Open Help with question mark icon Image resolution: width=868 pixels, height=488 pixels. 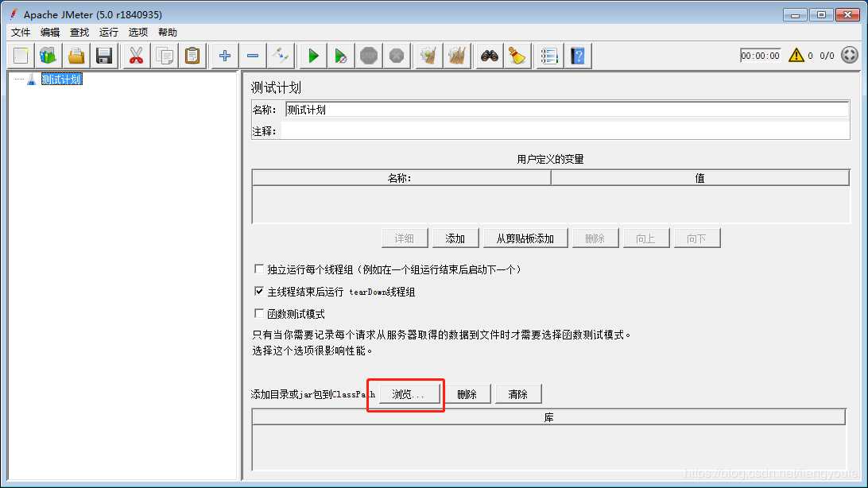(x=577, y=56)
